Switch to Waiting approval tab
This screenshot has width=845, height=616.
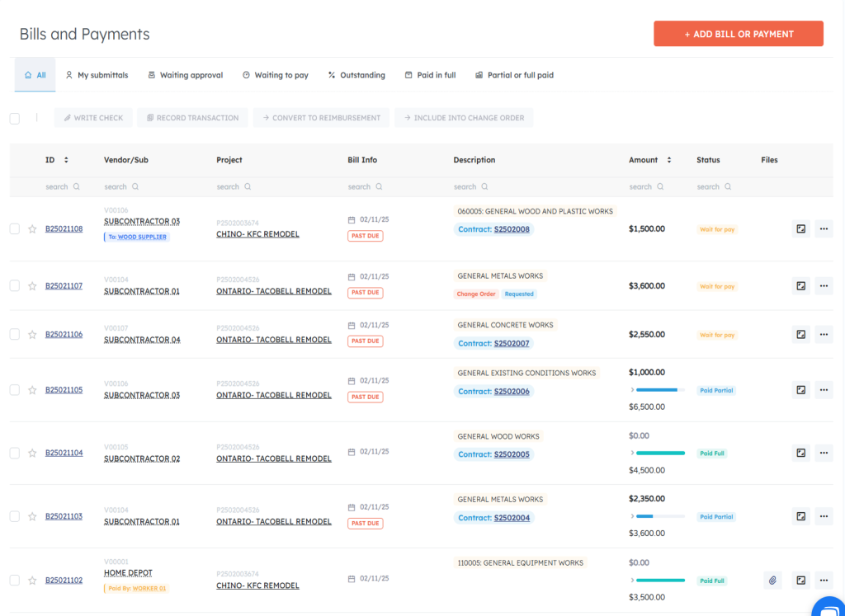[x=185, y=75]
